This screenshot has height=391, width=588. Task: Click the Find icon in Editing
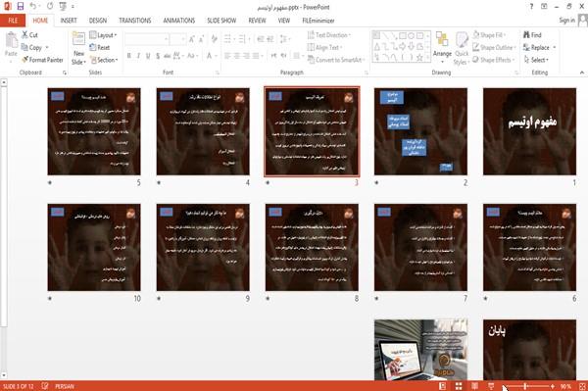532,35
